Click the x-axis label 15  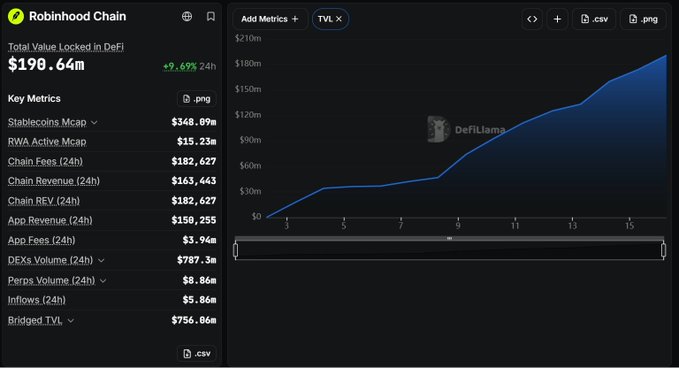pyautogui.click(x=629, y=226)
